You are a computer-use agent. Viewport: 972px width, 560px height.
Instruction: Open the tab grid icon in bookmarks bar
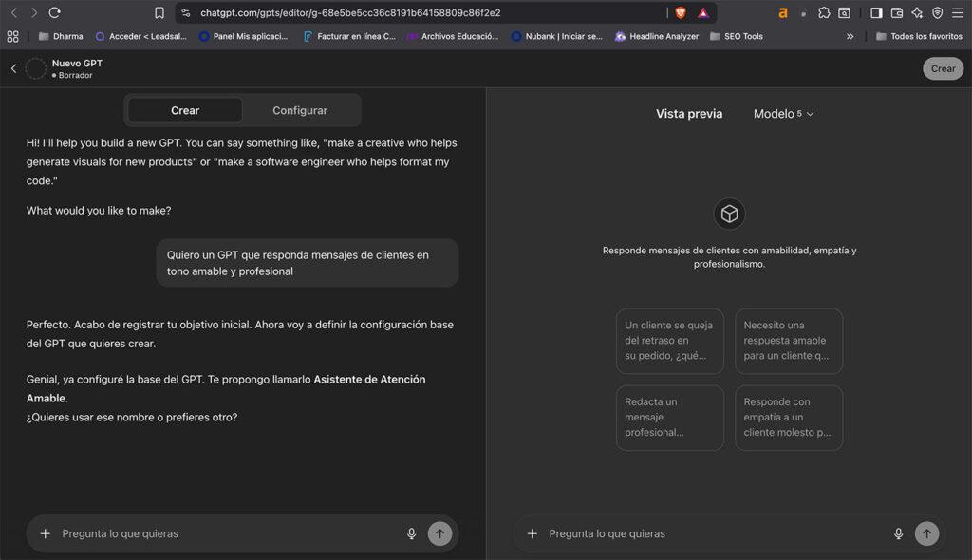[x=12, y=37]
